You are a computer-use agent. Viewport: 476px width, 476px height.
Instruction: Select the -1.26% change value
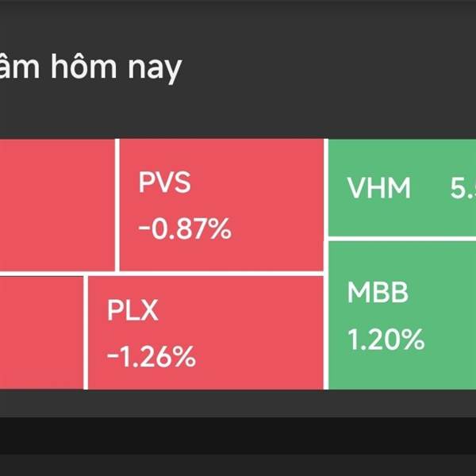coord(151,357)
